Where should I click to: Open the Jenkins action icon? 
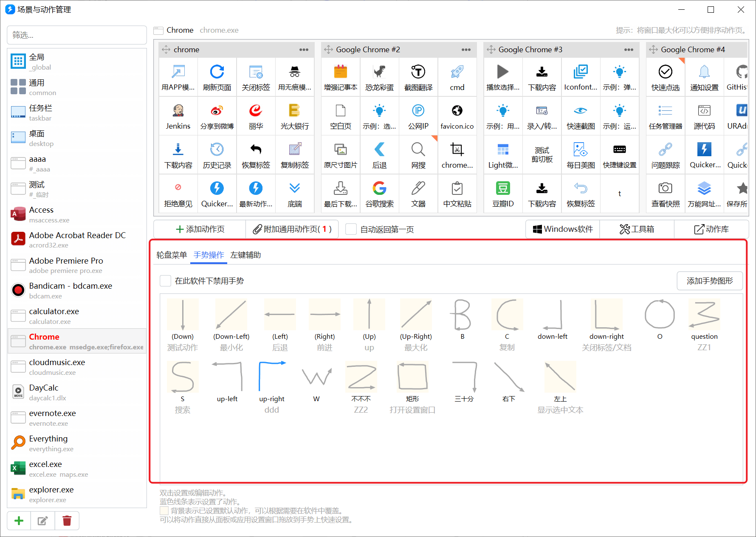pos(178,111)
